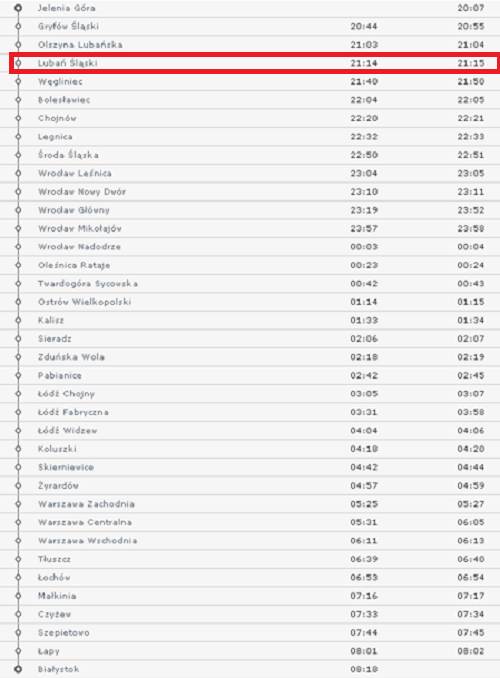Click the Gryfów Śląski departure time 20:55
Viewport: 500px width, 678px height.
tap(471, 26)
